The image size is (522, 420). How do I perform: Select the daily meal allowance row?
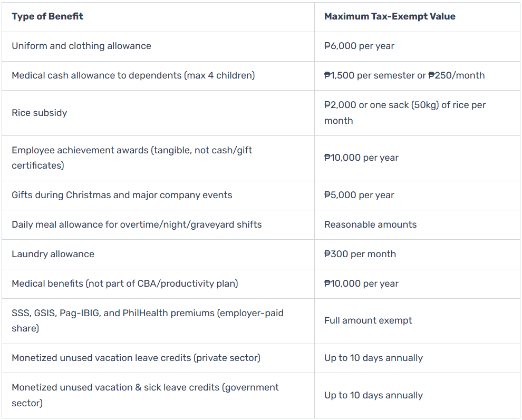click(137, 224)
